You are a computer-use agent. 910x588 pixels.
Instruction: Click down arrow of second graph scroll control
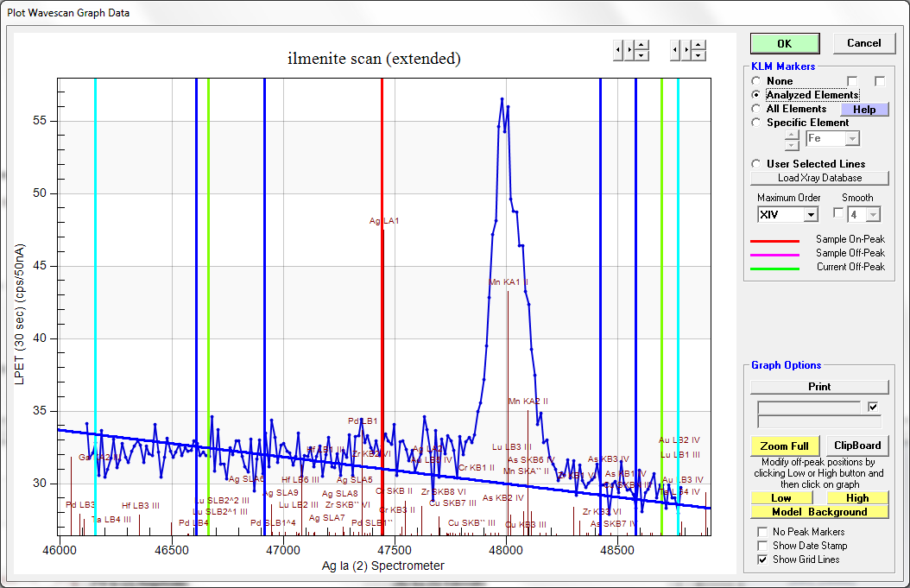698,55
